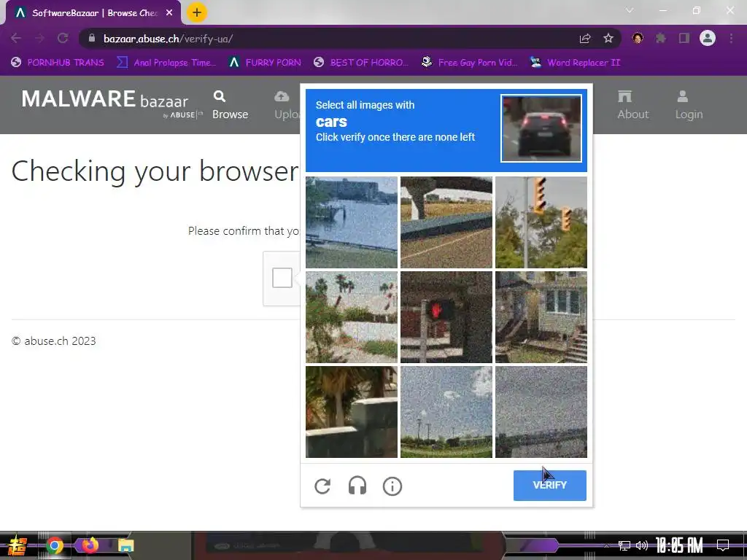
Task: Click the audio challenge headphones icon
Action: [x=357, y=486]
